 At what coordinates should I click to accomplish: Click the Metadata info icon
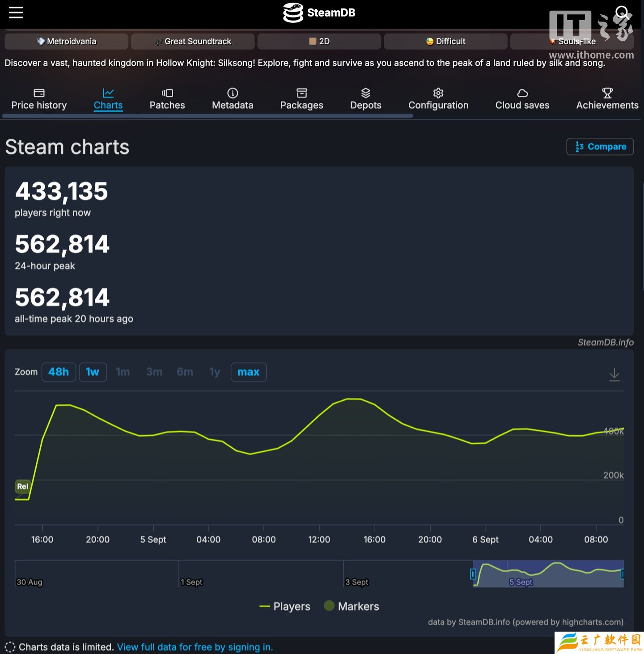(x=233, y=93)
